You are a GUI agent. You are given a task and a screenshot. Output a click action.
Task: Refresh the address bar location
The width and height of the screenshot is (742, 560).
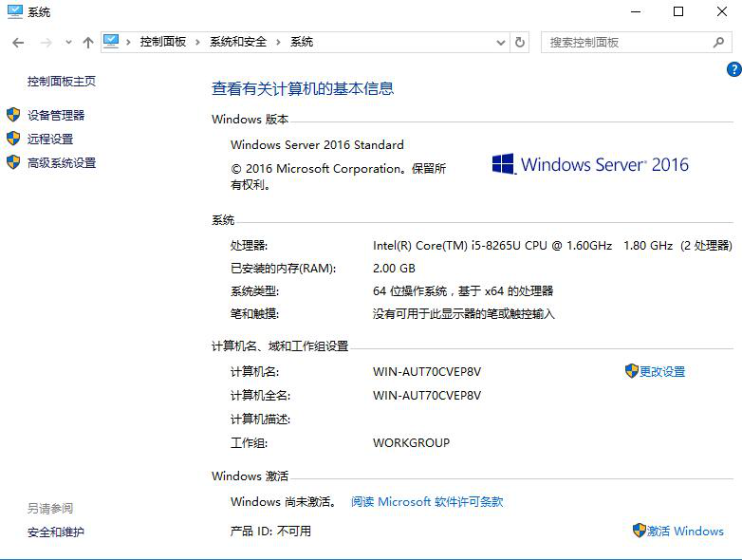tap(520, 42)
